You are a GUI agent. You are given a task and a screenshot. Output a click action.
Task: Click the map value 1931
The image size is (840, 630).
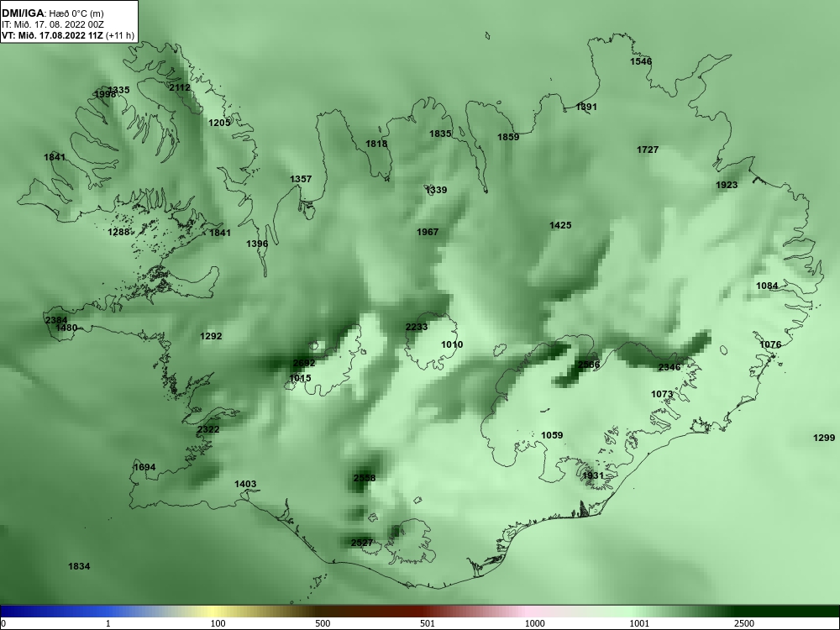[x=593, y=475]
